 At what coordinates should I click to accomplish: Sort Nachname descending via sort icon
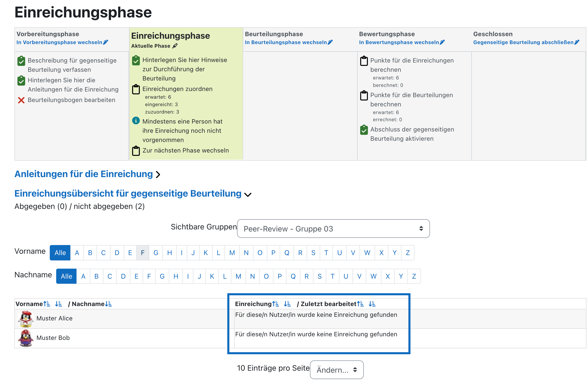pos(109,304)
